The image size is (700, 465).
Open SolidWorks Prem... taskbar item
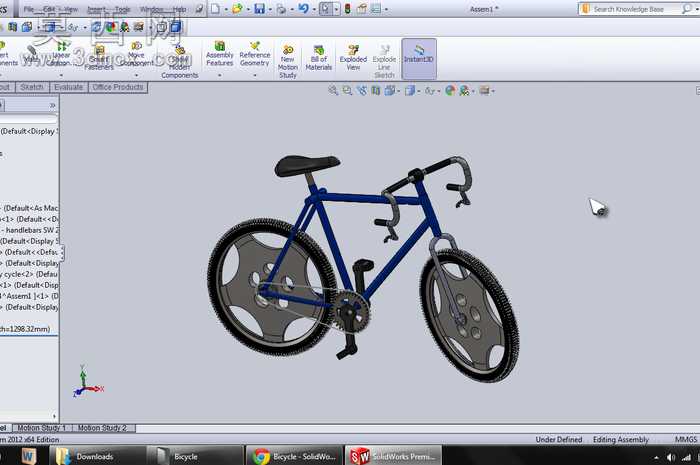393,456
